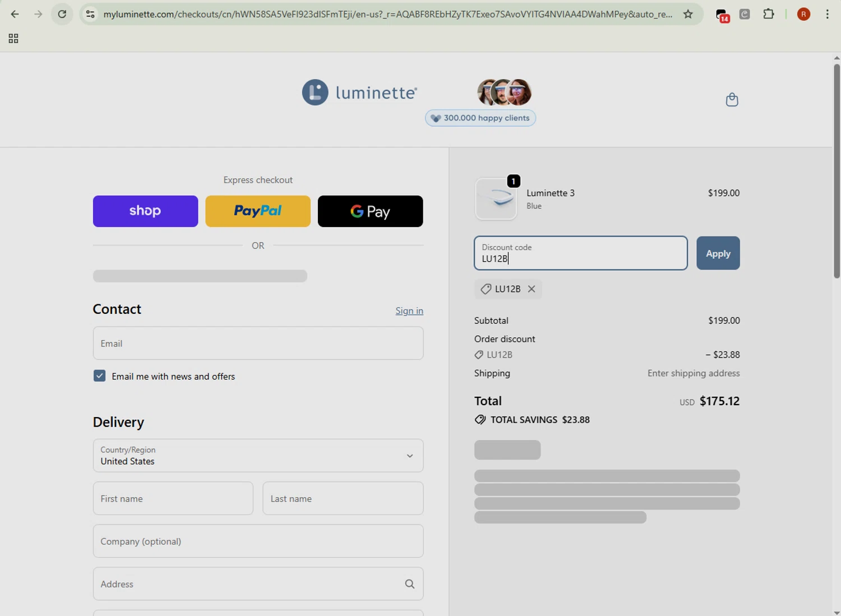This screenshot has width=841, height=616.
Task: Open the Extensions puzzle icon
Action: [x=769, y=14]
